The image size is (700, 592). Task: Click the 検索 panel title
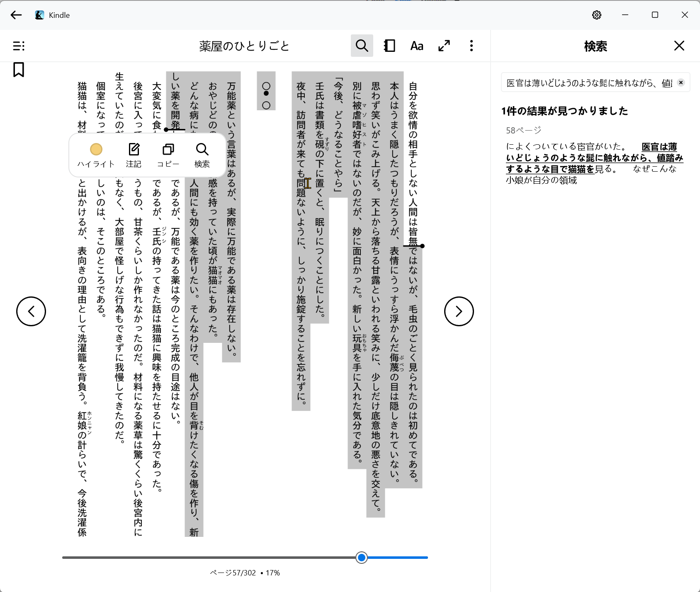(595, 46)
